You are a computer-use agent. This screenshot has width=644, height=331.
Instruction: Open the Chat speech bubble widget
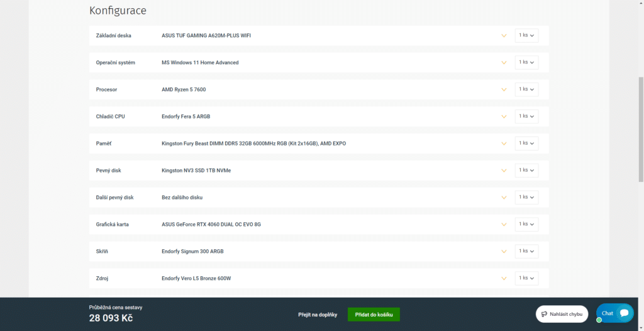click(614, 313)
